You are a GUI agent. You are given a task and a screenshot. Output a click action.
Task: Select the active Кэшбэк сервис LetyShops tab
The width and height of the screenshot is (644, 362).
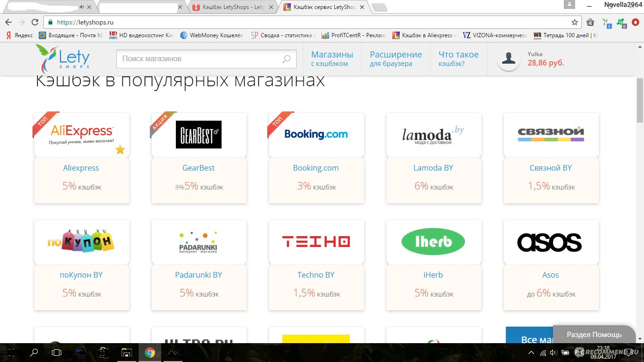(324, 7)
